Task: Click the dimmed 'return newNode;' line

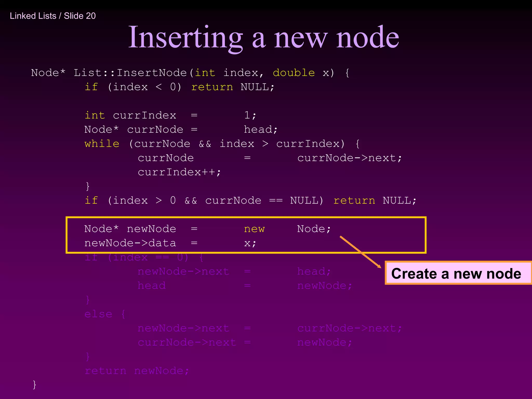Action: [137, 371]
